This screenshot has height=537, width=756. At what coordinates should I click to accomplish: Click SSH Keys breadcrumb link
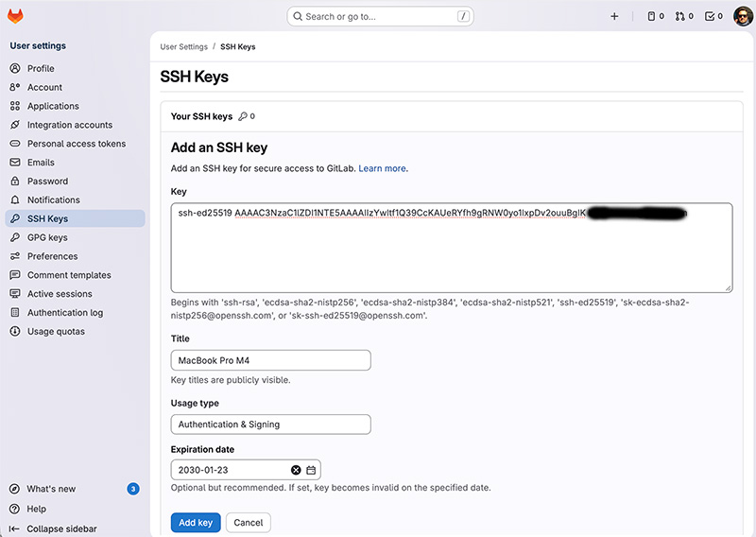pyautogui.click(x=238, y=47)
